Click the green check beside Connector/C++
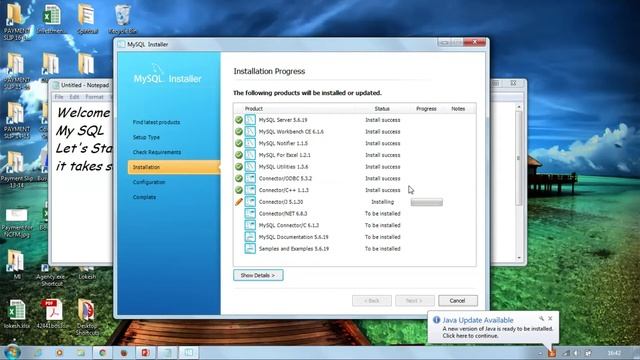Viewport: 640px width, 360px height. click(239, 190)
